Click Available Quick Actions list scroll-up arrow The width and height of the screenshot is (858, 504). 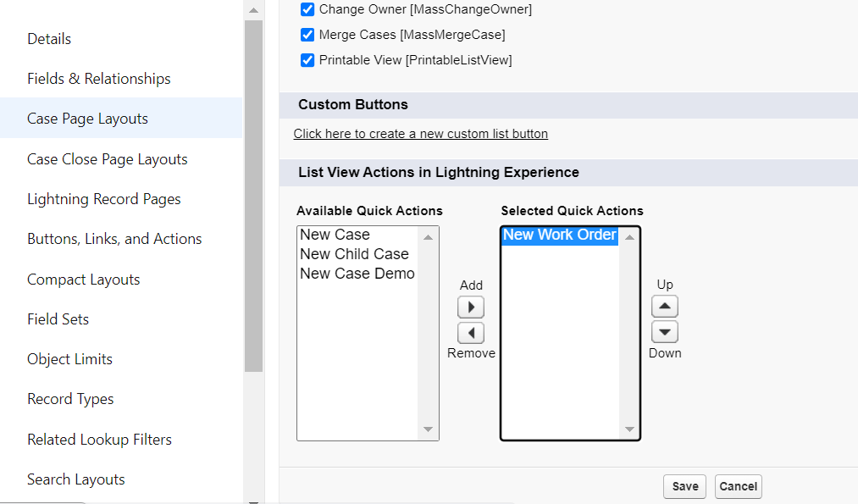click(x=428, y=237)
